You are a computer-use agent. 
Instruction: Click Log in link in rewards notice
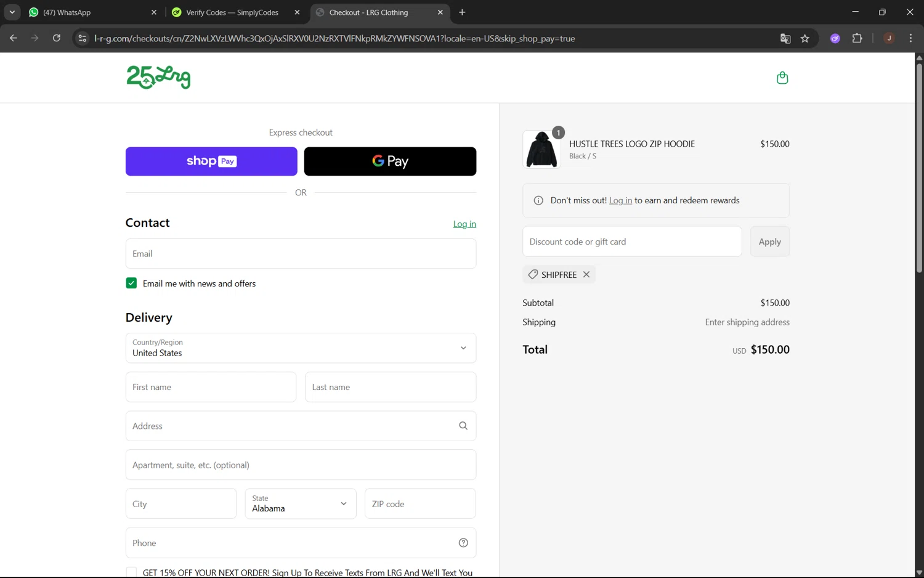coord(620,200)
